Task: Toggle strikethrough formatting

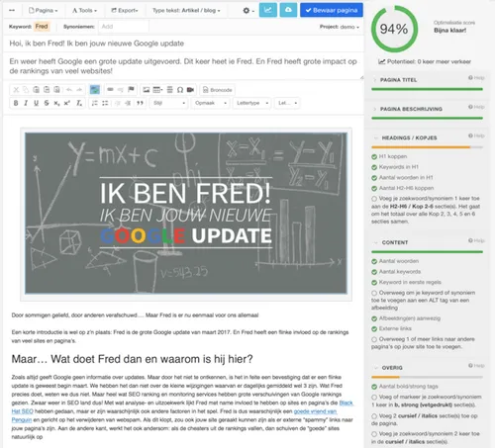Action: point(47,103)
